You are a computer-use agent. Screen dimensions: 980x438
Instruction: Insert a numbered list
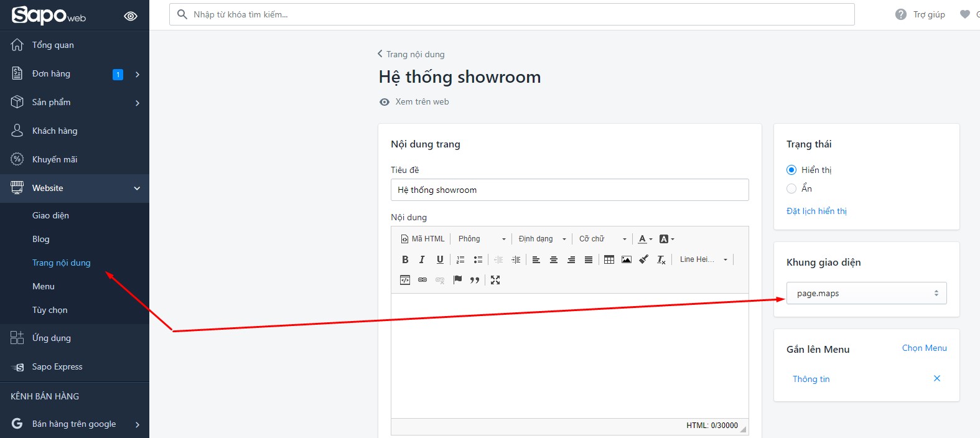pos(460,259)
